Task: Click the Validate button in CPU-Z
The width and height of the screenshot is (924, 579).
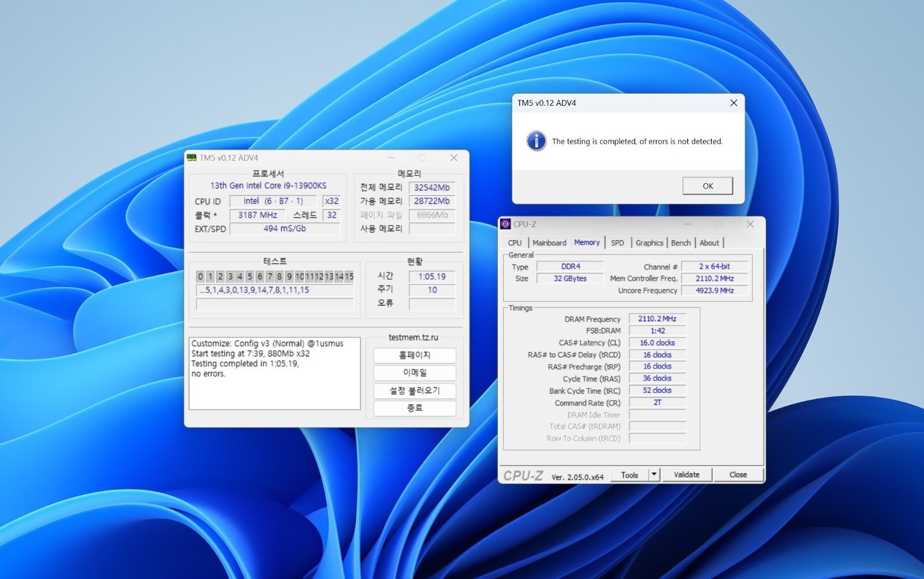Action: click(687, 475)
